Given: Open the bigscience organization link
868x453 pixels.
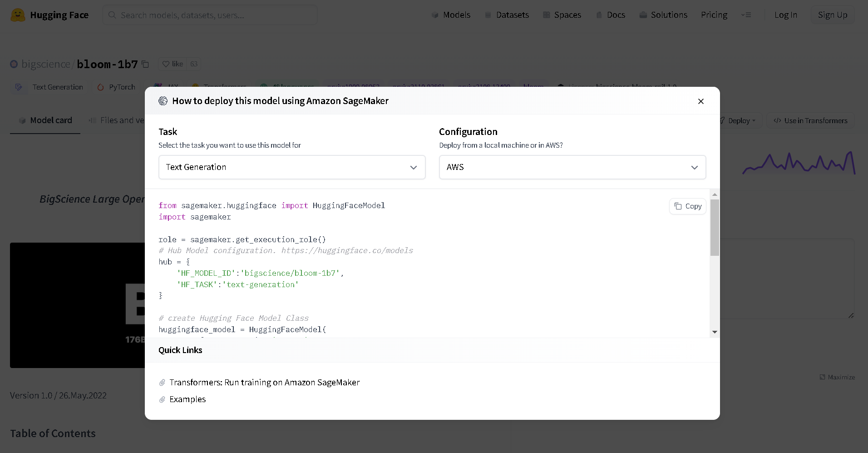Looking at the screenshot, I should click(x=46, y=64).
